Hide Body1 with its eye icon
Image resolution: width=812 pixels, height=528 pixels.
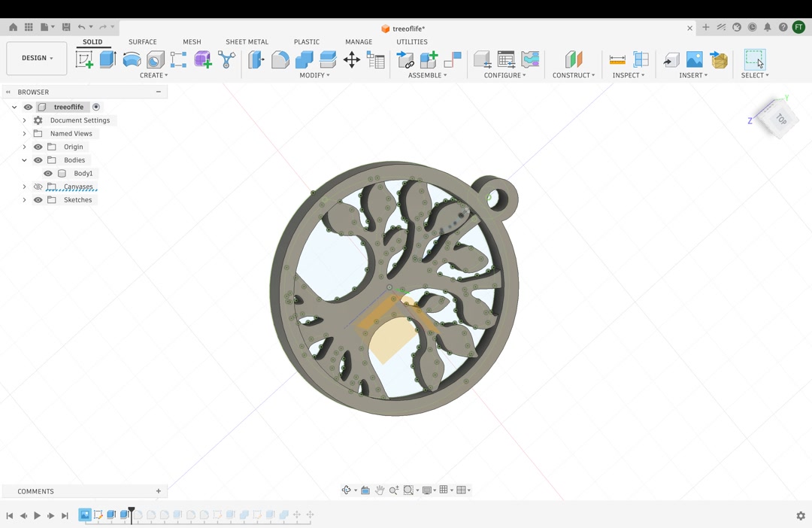pyautogui.click(x=47, y=174)
